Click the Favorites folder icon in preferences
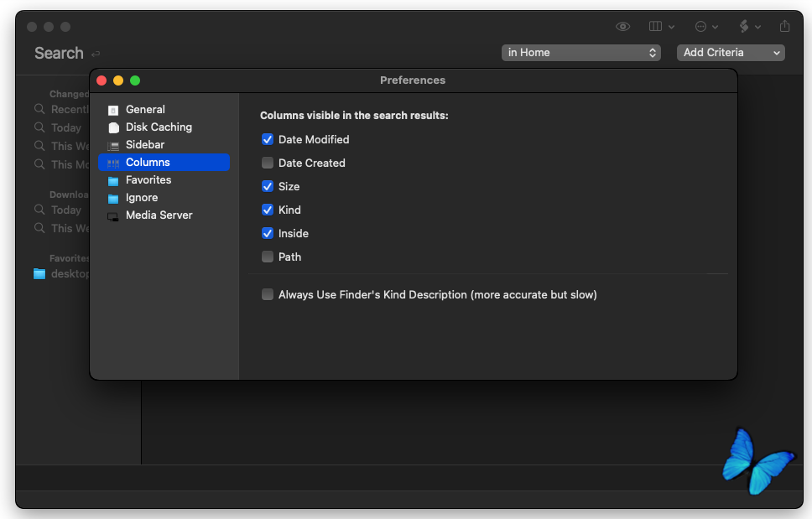The height and width of the screenshot is (519, 812). click(113, 180)
